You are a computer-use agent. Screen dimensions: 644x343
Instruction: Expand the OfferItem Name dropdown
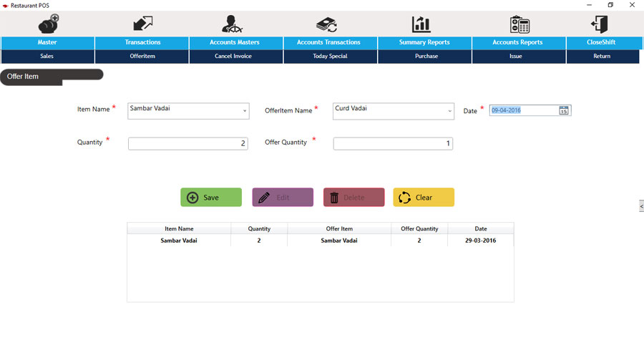(449, 111)
